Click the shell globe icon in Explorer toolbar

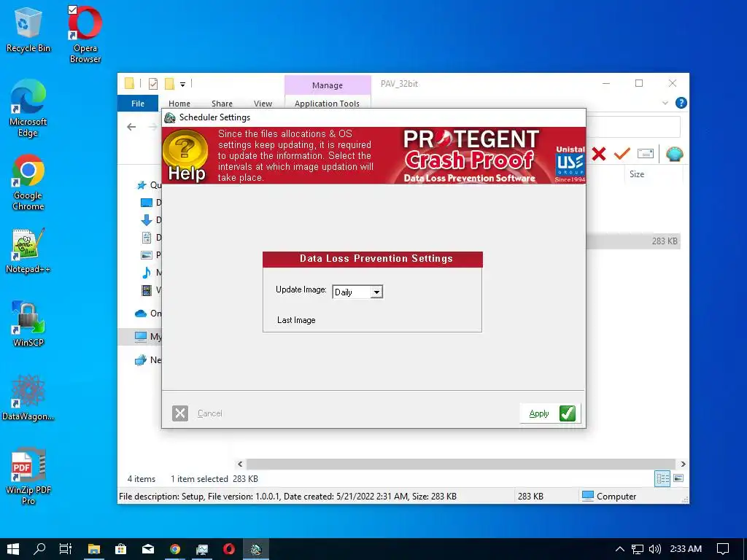(674, 154)
